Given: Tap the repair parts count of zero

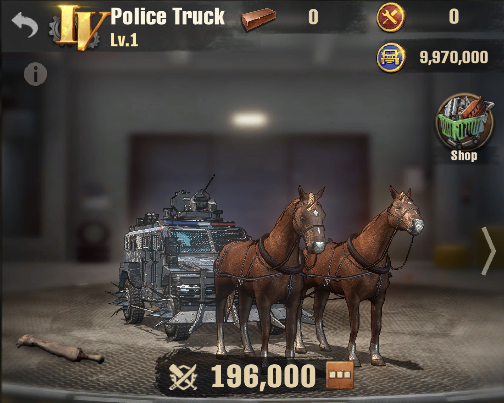Looking at the screenshot, I should 454,16.
